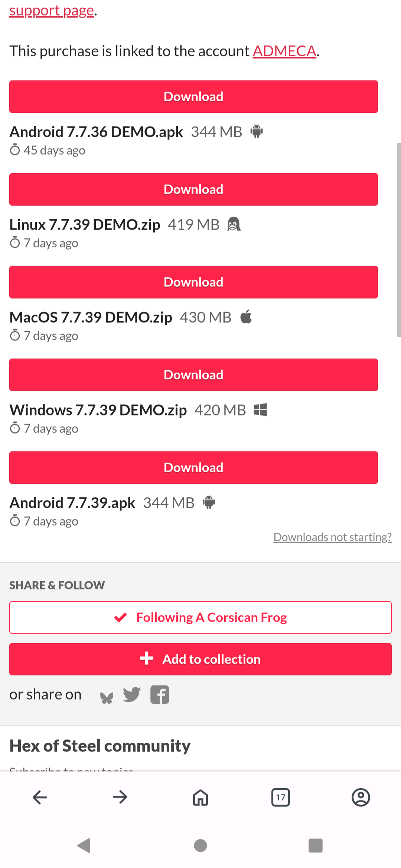Screen dimensions: 401x868
Task: Open the ADMECA account link
Action: (284, 51)
